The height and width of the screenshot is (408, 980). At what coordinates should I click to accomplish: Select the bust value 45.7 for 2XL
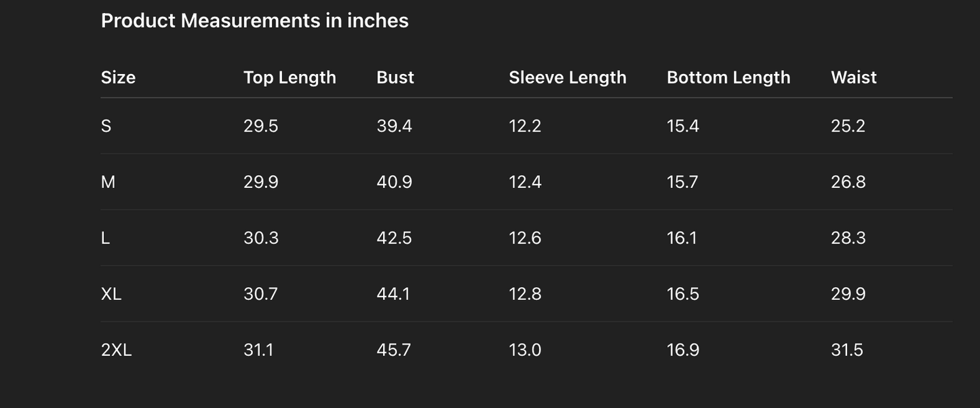[393, 350]
